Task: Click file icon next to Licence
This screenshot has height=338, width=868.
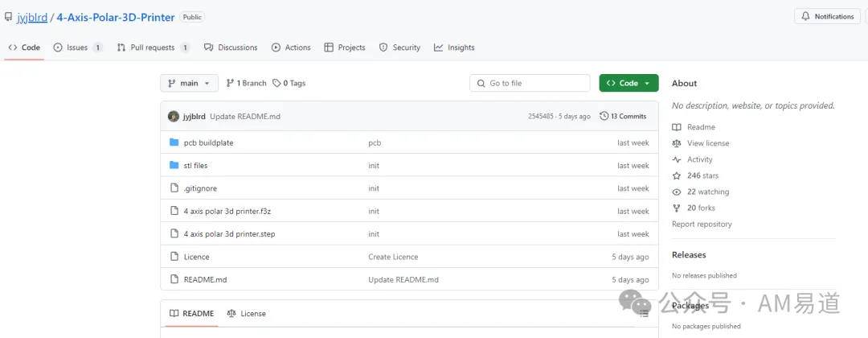Action: click(x=174, y=257)
